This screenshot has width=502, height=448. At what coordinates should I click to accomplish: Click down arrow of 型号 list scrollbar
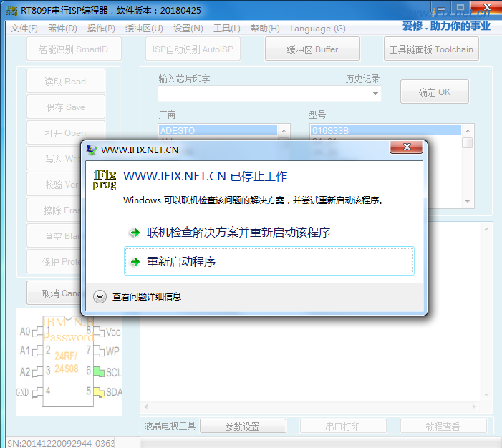coord(468,202)
